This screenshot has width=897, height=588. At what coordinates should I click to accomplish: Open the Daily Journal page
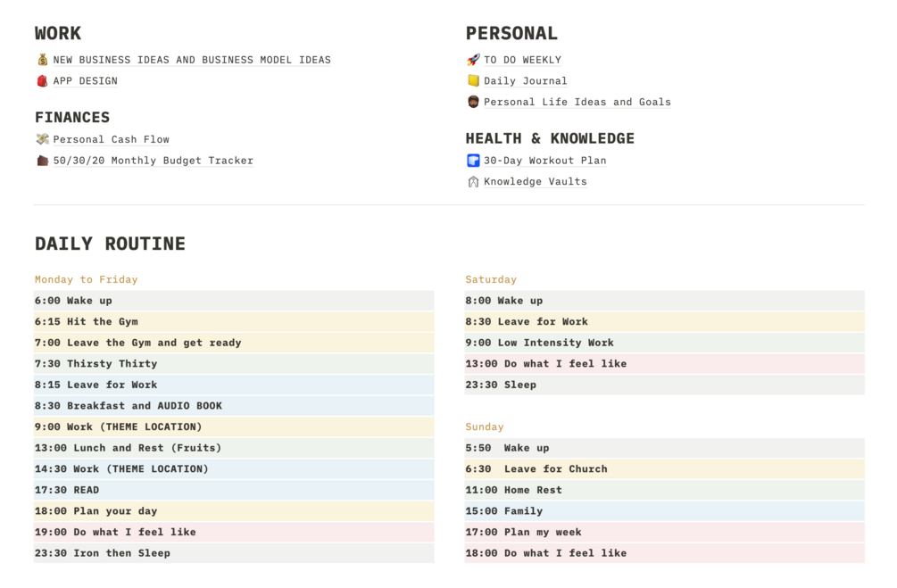click(526, 81)
